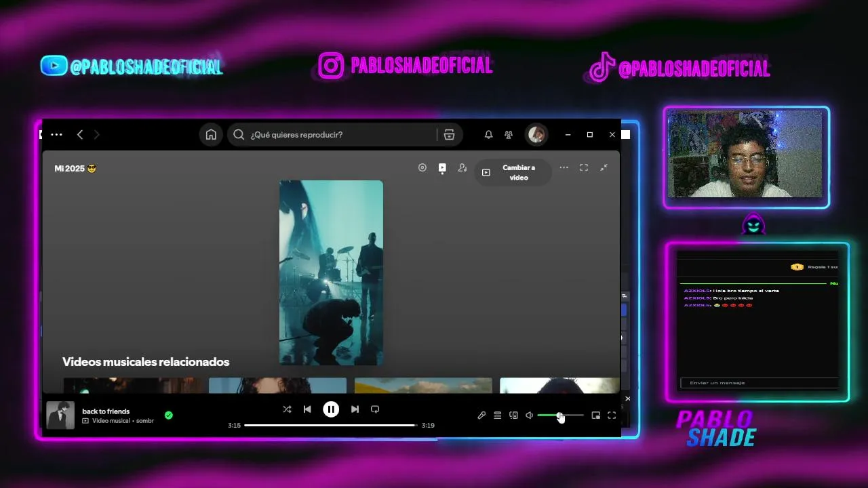Toggle repeat
The width and height of the screenshot is (868, 488).
[375, 409]
